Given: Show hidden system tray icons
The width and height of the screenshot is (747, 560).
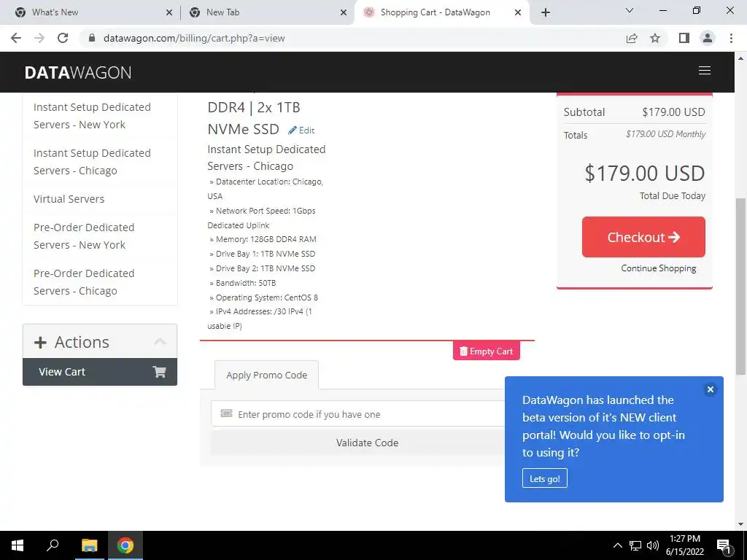Looking at the screenshot, I should click(x=617, y=545).
